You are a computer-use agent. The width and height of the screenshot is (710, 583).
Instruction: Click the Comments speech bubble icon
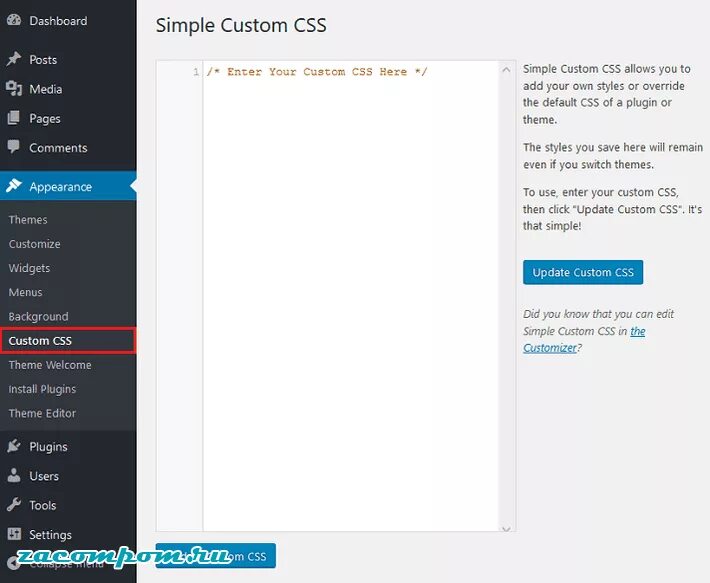click(14, 147)
